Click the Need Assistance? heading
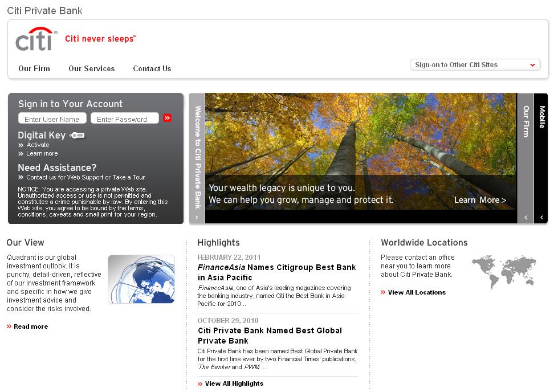 (57, 168)
